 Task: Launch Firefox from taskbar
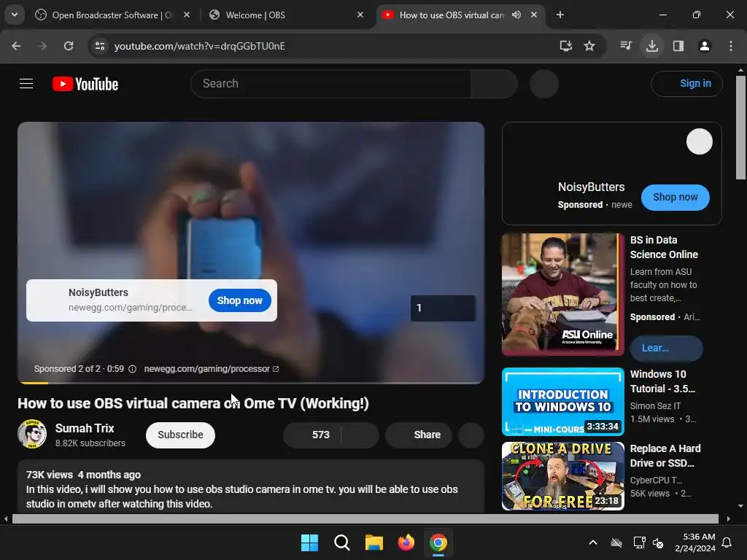[x=406, y=542]
